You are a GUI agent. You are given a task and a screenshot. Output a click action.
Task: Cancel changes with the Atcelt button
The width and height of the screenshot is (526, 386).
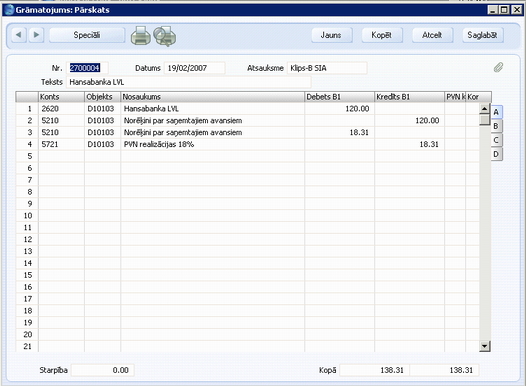point(432,35)
